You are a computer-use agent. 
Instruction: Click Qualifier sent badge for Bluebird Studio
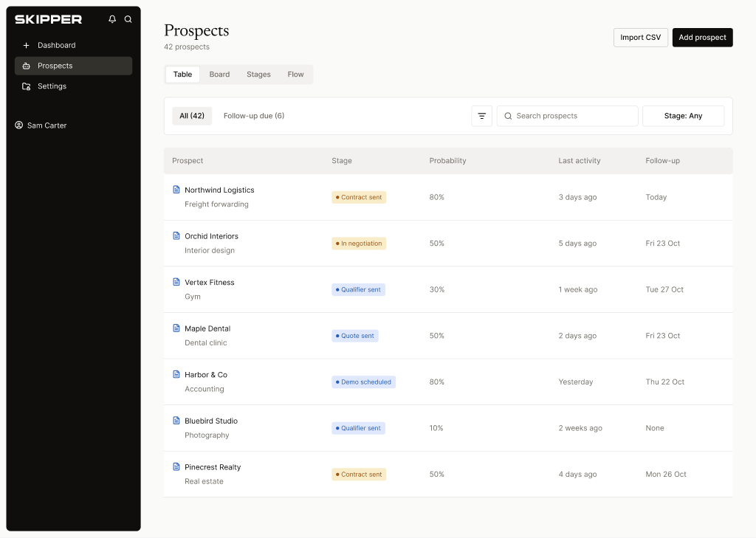click(x=358, y=429)
